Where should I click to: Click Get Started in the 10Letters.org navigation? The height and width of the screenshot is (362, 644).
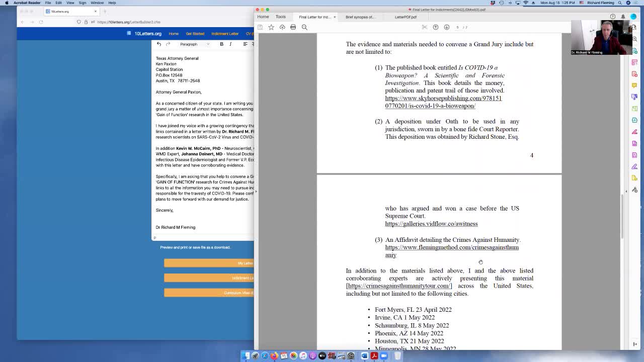195,34
